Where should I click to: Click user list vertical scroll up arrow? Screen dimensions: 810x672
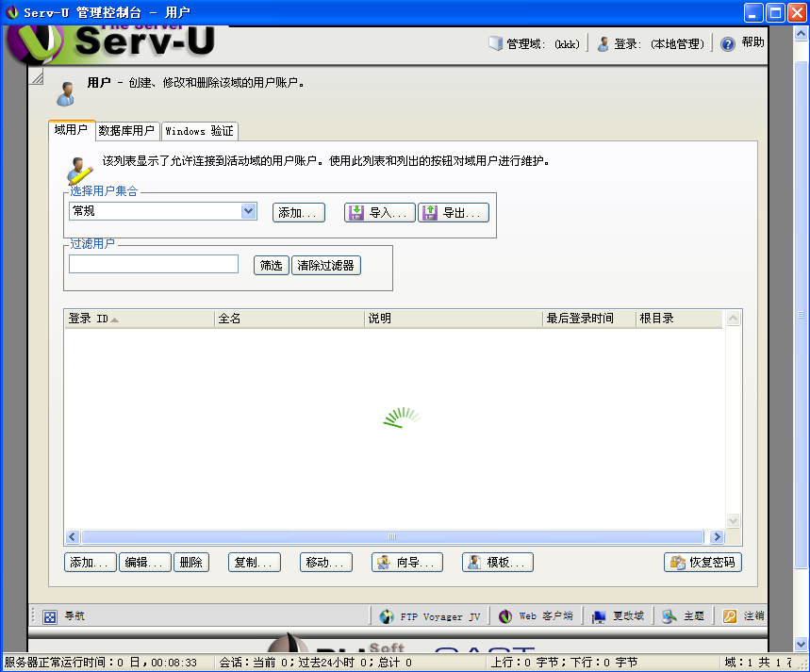(x=733, y=318)
